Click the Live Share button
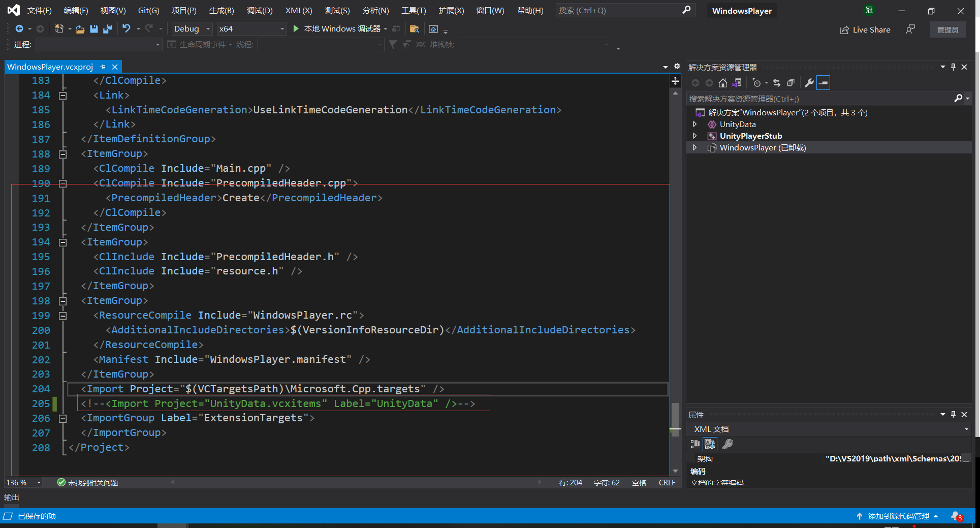 [865, 30]
